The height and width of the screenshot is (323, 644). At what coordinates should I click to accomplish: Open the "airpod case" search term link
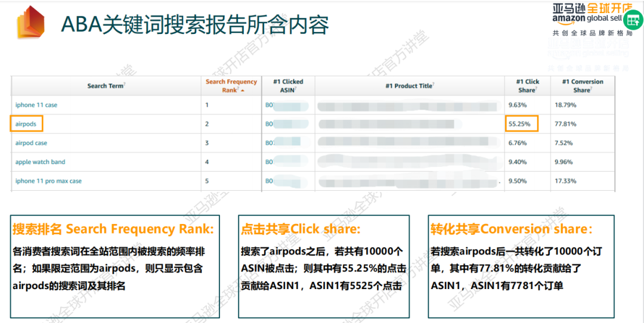(x=31, y=143)
